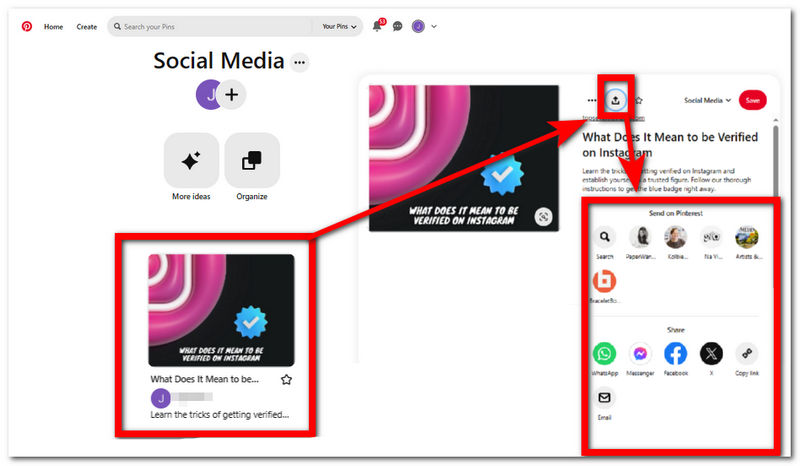
Task: Copy the pin link
Action: point(747,354)
